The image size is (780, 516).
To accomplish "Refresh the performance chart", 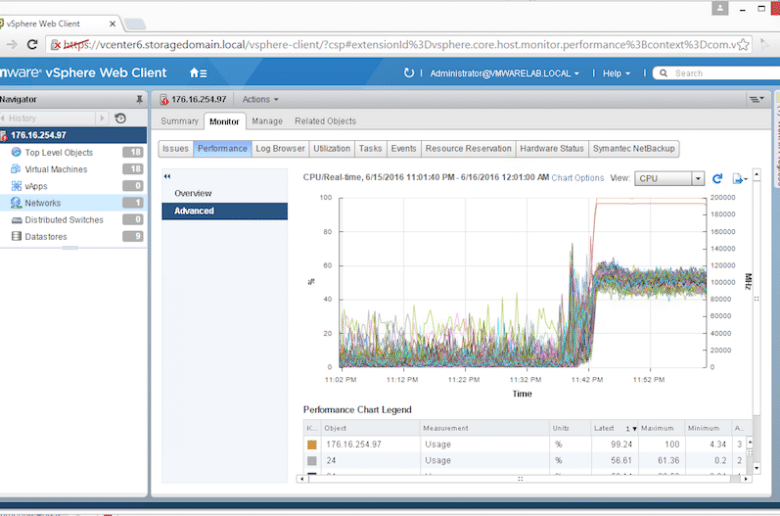I will click(x=717, y=179).
